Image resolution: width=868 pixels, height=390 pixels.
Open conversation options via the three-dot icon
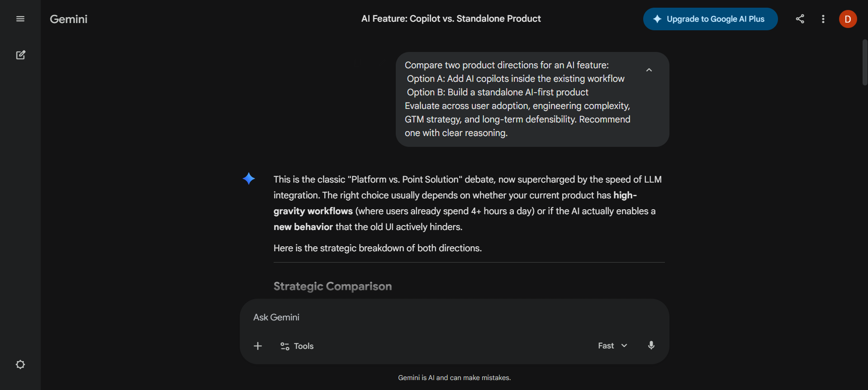pos(823,19)
